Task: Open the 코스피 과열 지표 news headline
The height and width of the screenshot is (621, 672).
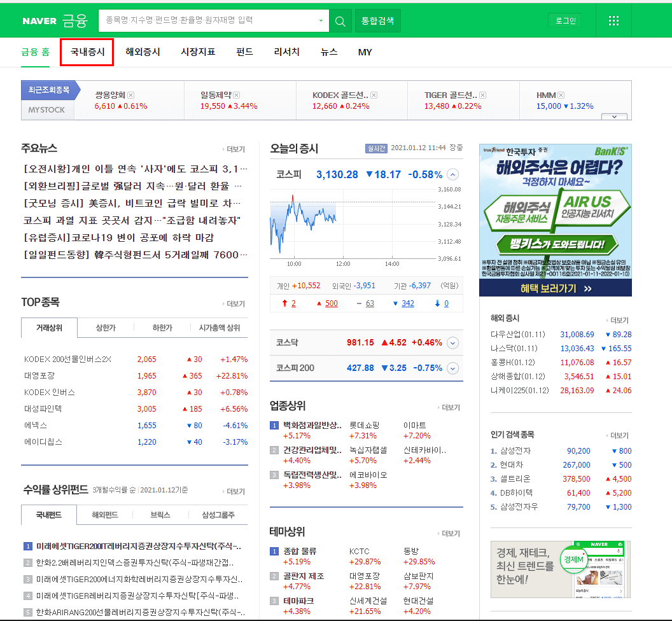Action: [x=132, y=221]
